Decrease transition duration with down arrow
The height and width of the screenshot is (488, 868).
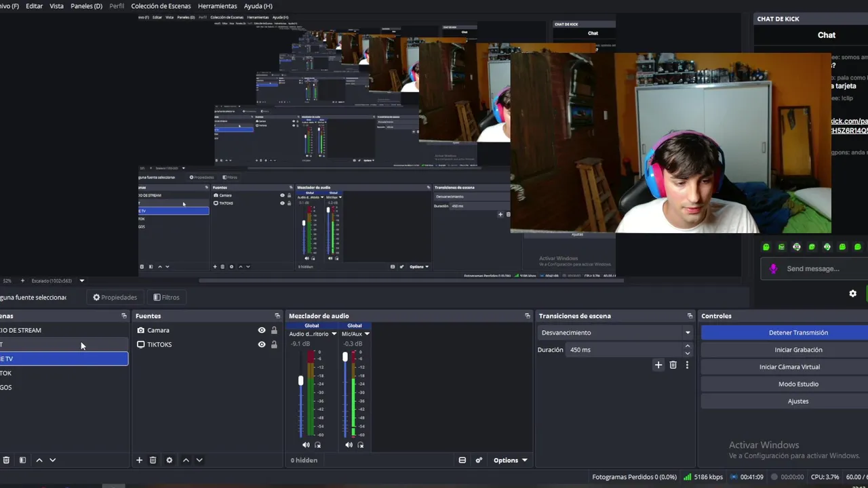coord(688,353)
